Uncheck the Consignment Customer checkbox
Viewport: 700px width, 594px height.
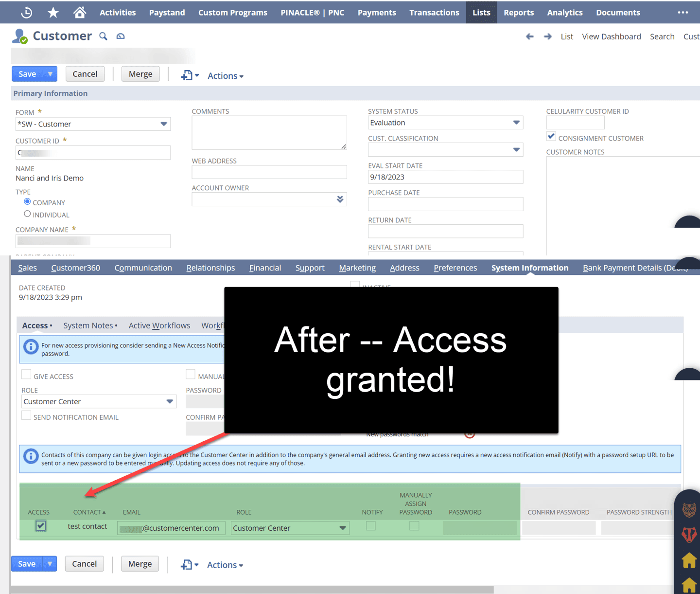click(x=551, y=136)
